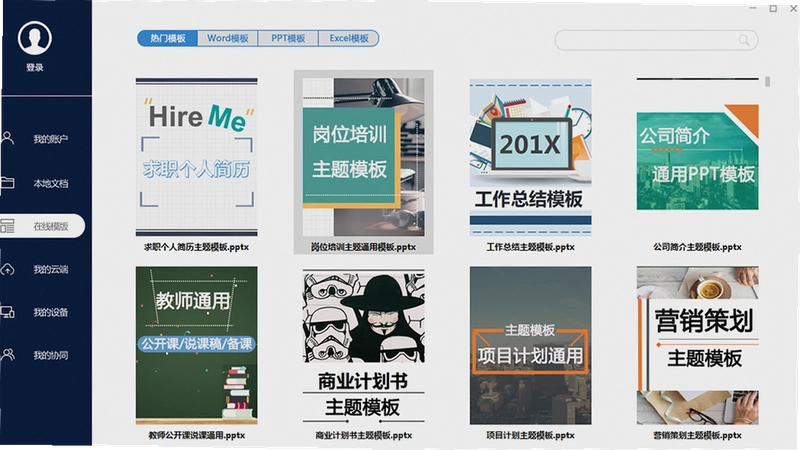Open the 201X 工作总结模板 thumbnail
Viewport: 800px width, 450px height.
pyautogui.click(x=531, y=157)
